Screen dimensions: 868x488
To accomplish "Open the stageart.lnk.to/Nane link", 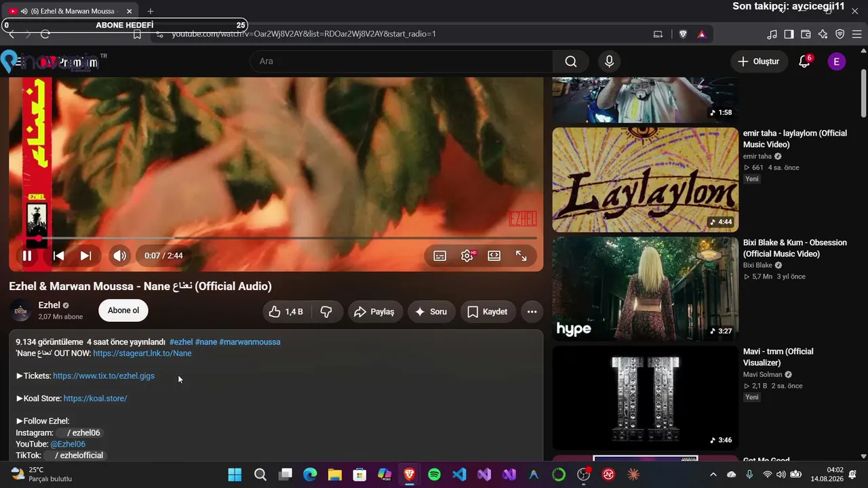I will coord(142,353).
